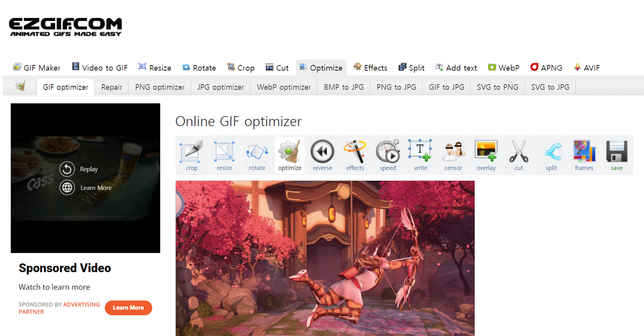Image resolution: width=644 pixels, height=336 pixels.
Task: Go to Rotate in top navigation
Action: 199,67
